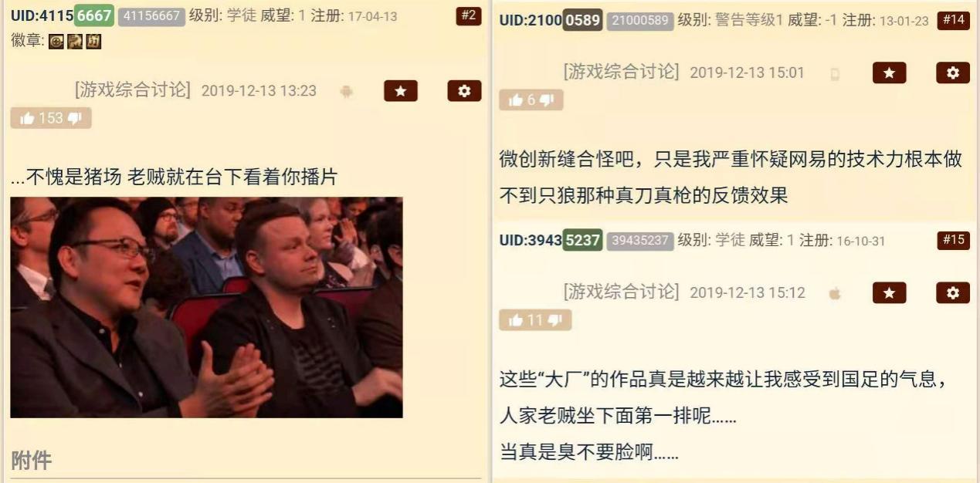Click the #2 floor number tag
Screen dimensions: 980x483
(469, 16)
